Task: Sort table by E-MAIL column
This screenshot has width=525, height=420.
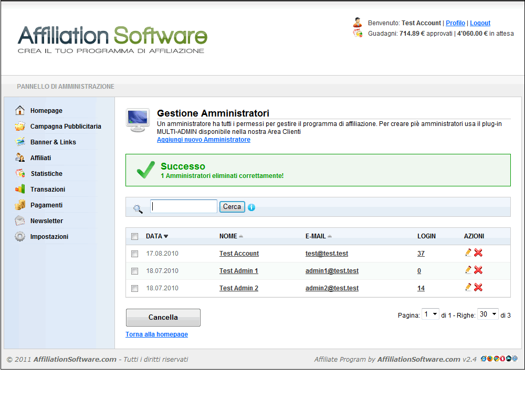Action: click(319, 236)
